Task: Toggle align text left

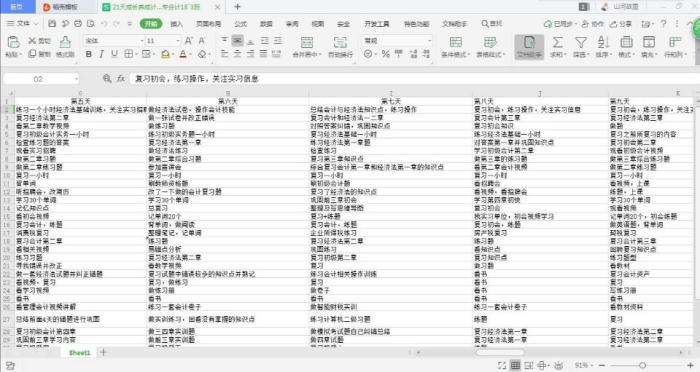Action: click(225, 54)
